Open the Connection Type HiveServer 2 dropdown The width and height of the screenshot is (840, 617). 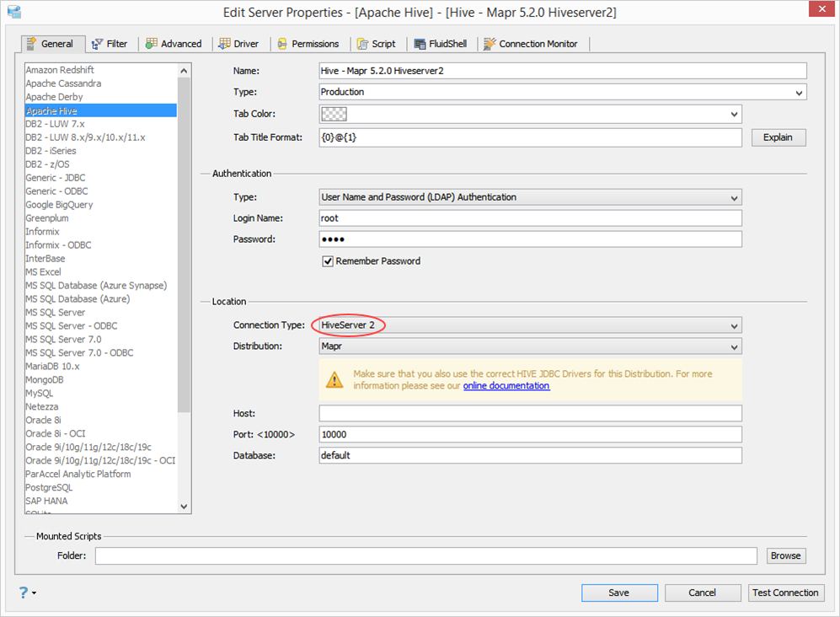click(734, 326)
